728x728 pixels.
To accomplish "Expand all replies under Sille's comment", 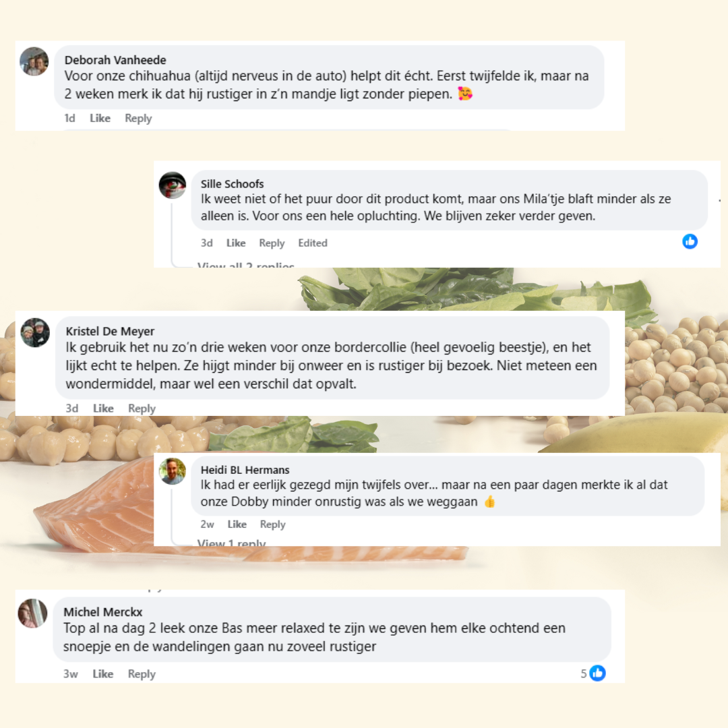I will click(246, 266).
